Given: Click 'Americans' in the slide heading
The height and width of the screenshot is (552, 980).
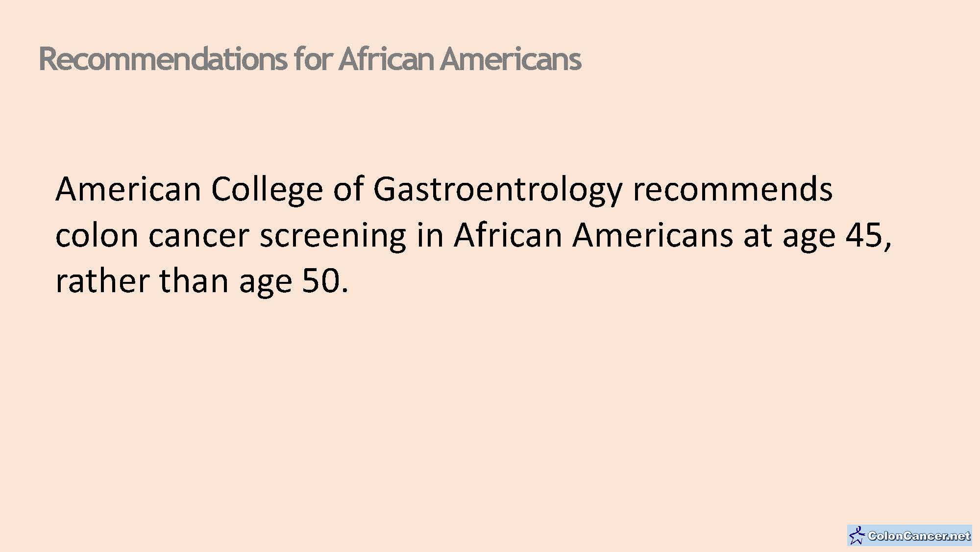Looking at the screenshot, I should [x=510, y=59].
